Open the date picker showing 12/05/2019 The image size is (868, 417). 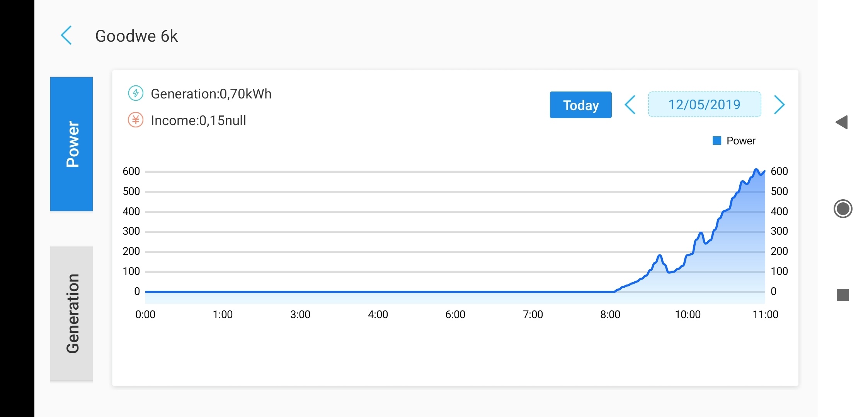(x=704, y=105)
